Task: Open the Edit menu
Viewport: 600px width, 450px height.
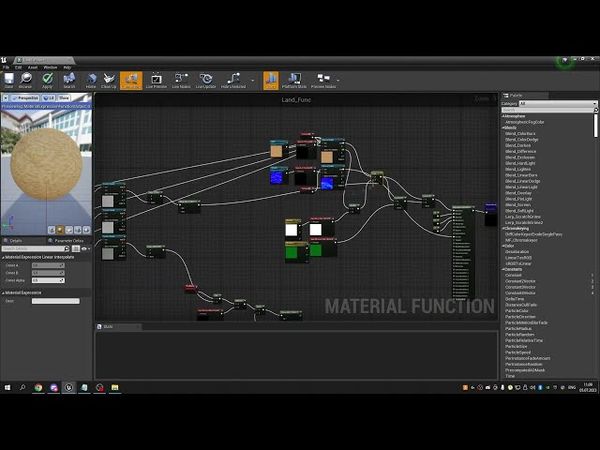Action: click(18, 67)
